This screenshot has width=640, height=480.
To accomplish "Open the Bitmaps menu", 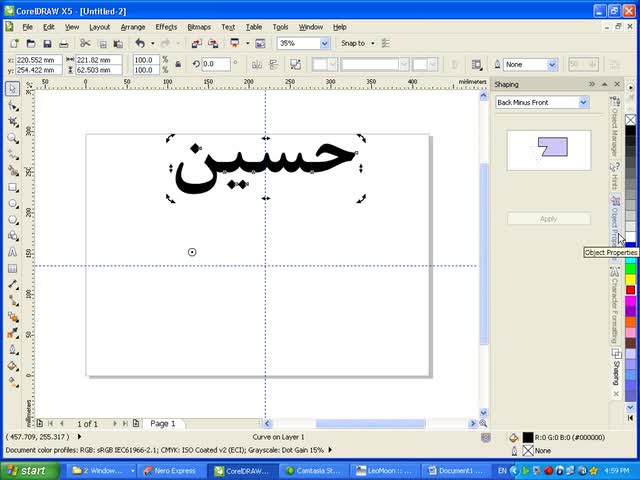I will [199, 27].
